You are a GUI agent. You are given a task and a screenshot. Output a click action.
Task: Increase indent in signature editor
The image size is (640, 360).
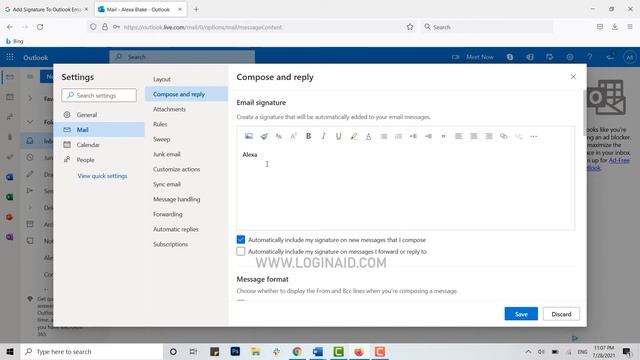[428, 136]
